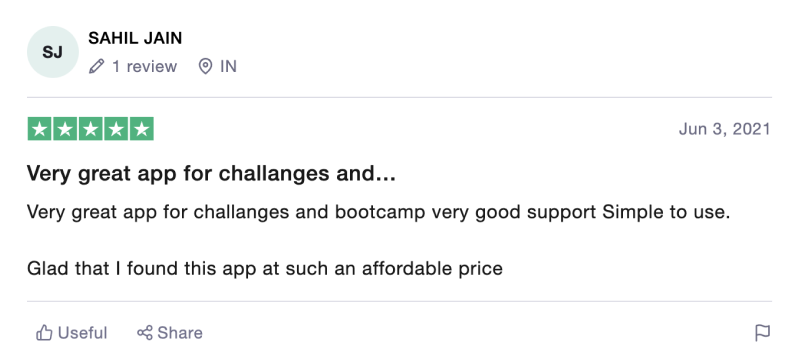Click the location pin icon
The height and width of the screenshot is (364, 800).
[205, 66]
